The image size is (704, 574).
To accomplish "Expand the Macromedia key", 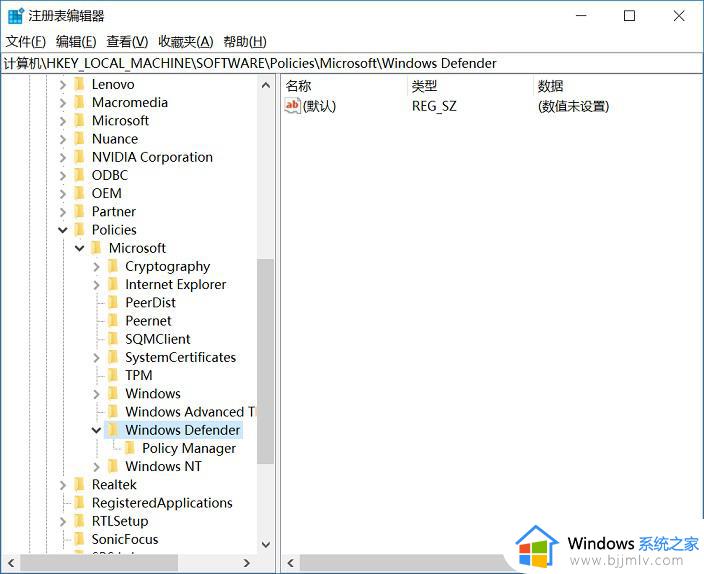I will tap(63, 103).
